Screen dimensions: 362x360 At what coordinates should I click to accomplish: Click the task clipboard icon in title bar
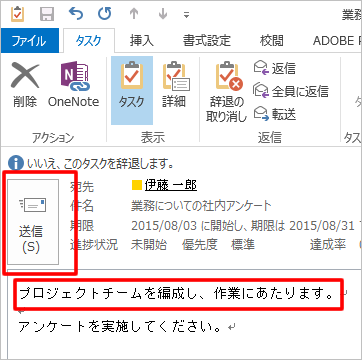[x=17, y=14]
